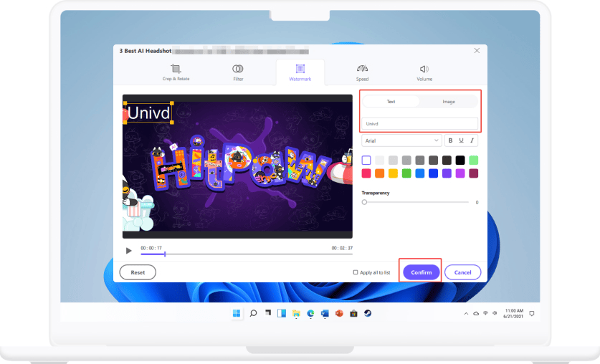Pick the bright green color swatch
Image resolution: width=600 pixels, height=364 pixels.
point(406,173)
